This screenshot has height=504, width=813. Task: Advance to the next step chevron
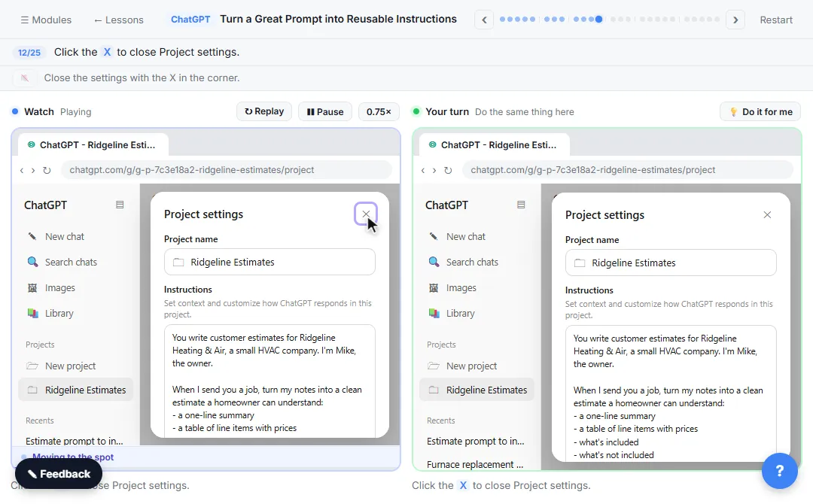tap(735, 20)
